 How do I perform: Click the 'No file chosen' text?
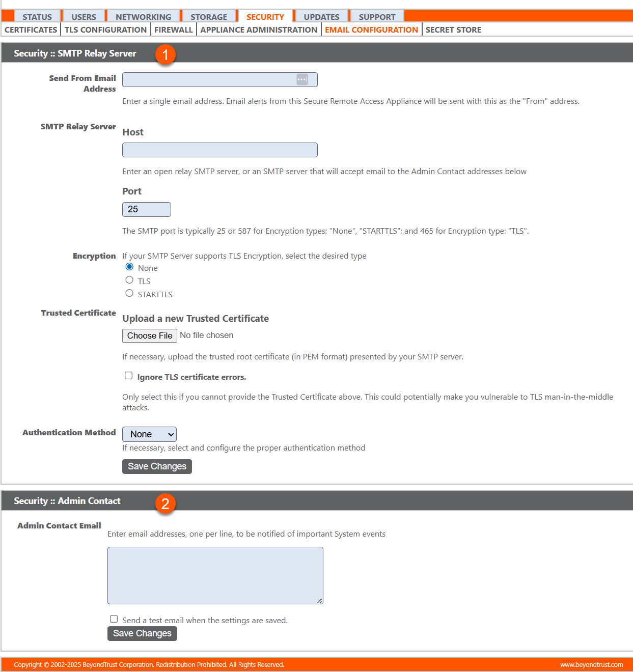tap(207, 335)
